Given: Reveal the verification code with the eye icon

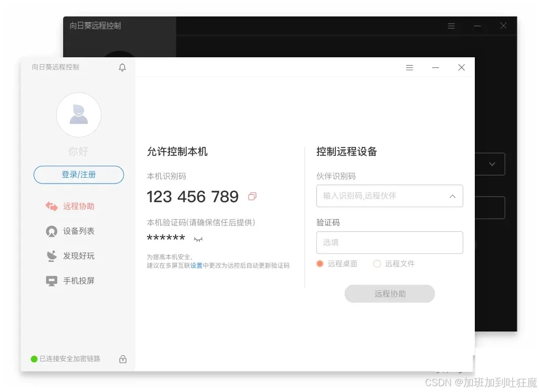Looking at the screenshot, I should [x=198, y=239].
